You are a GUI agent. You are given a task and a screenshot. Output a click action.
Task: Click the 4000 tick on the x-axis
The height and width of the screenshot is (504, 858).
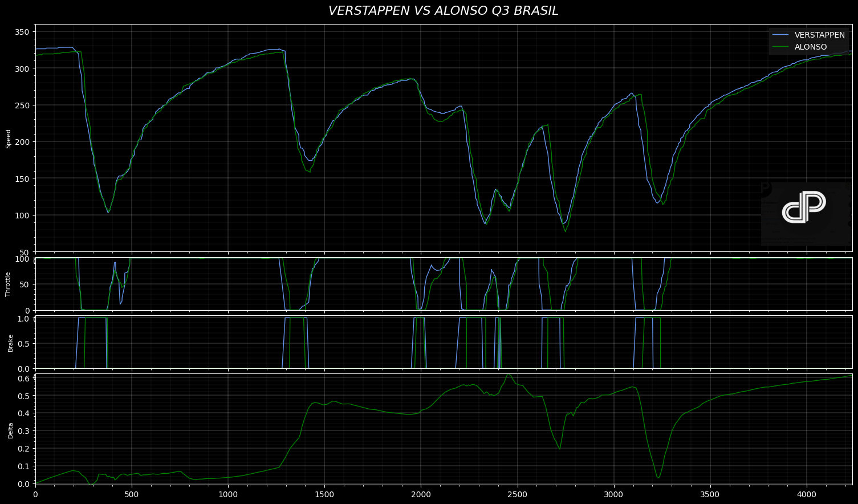pyautogui.click(x=806, y=494)
